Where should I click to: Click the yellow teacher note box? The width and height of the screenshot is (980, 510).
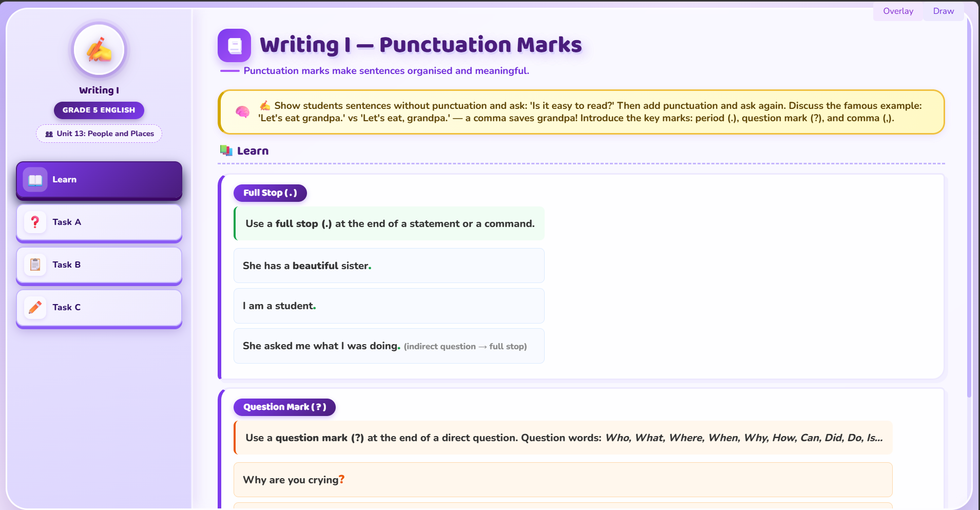tap(581, 112)
